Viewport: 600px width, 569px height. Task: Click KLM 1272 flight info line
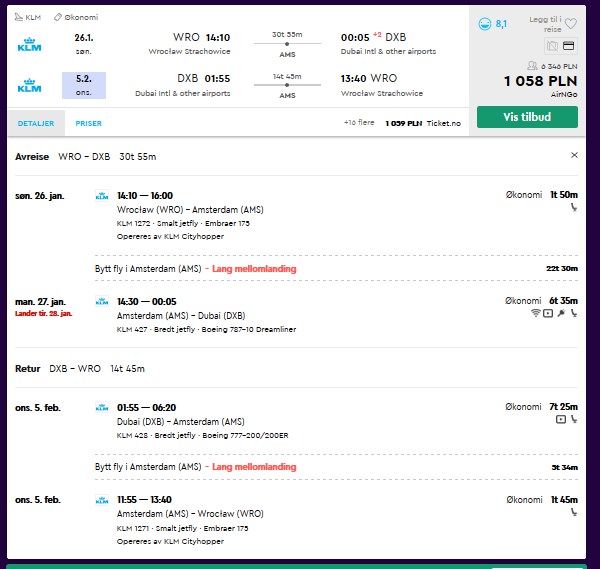[183, 223]
